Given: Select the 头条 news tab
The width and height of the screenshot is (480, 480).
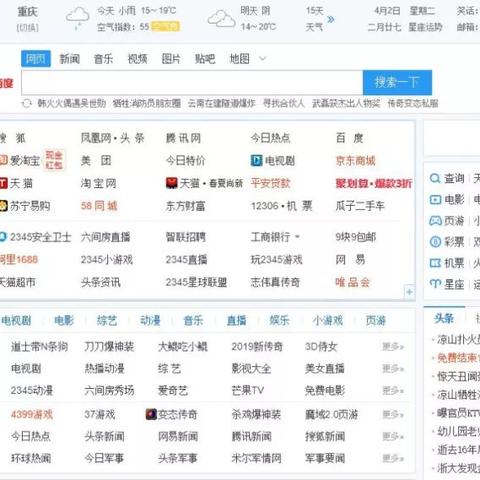Looking at the screenshot, I should pyautogui.click(x=444, y=318).
